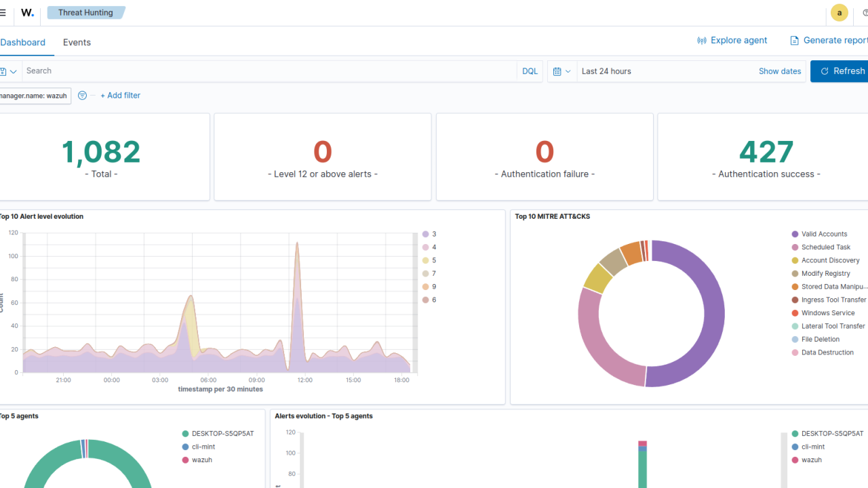Click the stacked bar in Alerts evolution chart
Viewport: 868px width, 488px height.
pyautogui.click(x=642, y=464)
